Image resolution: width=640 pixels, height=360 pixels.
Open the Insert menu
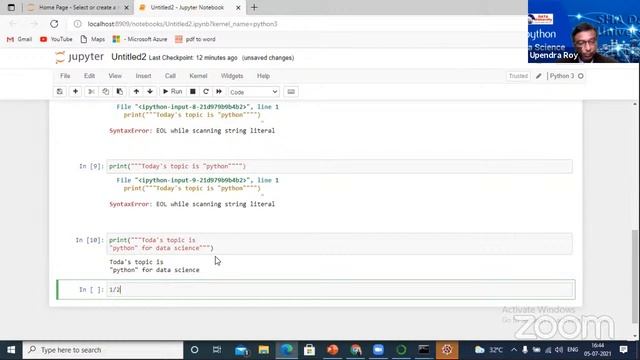[143, 76]
